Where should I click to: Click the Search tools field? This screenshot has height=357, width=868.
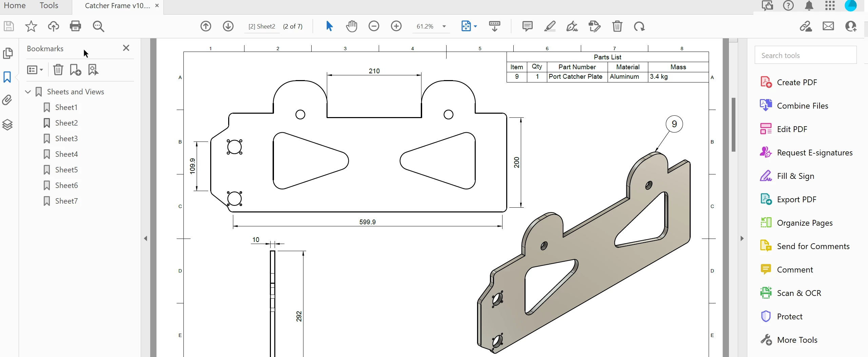pos(806,55)
